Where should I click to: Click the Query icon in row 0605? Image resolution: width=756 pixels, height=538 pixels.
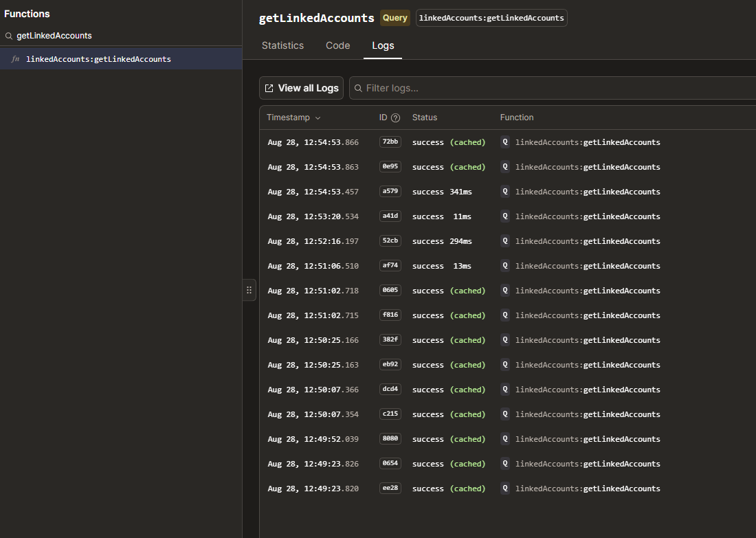[505, 290]
